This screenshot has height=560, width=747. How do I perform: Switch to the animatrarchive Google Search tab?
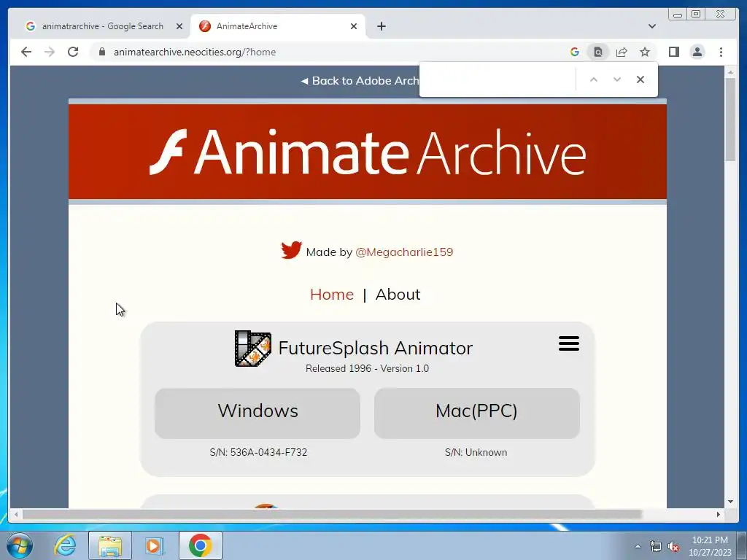coord(102,26)
